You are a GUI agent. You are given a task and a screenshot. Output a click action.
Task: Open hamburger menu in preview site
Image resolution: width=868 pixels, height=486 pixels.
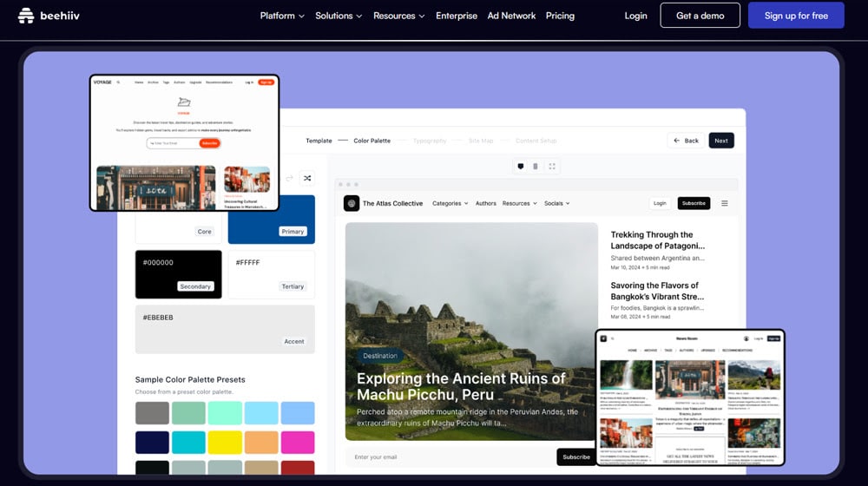tap(724, 203)
